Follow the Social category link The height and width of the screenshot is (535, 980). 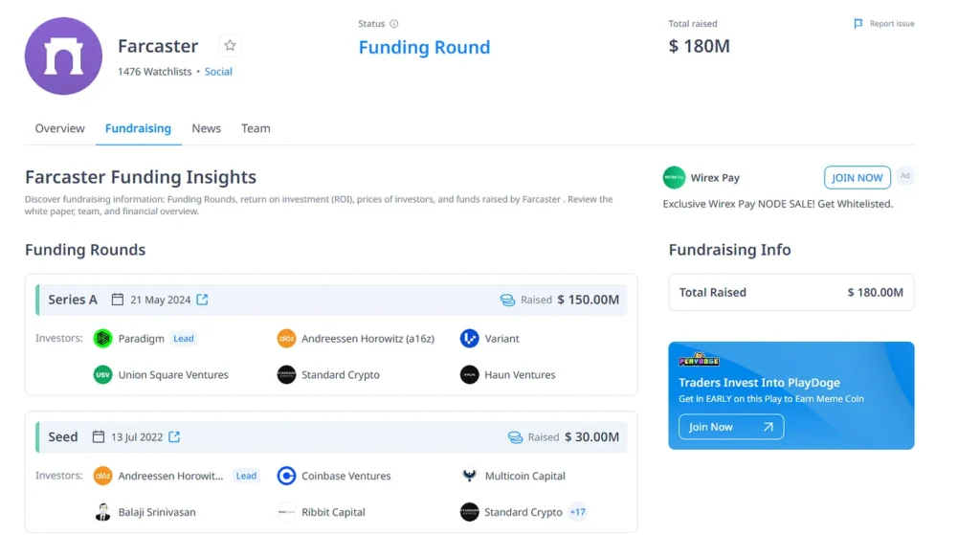click(218, 72)
